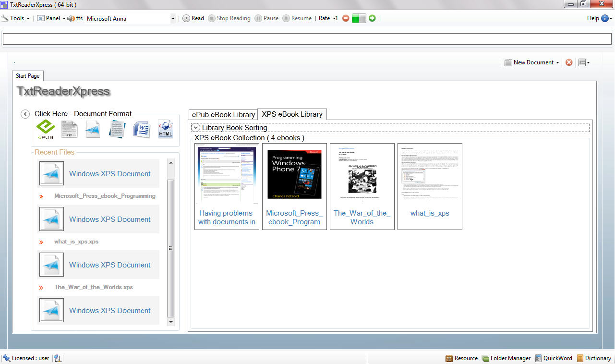Click the red decrease rate icon
Image resolution: width=615 pixels, height=364 pixels.
click(x=346, y=18)
